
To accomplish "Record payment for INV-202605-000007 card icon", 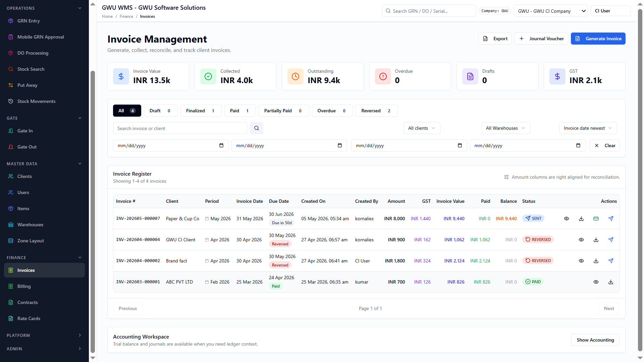I will point(596,219).
